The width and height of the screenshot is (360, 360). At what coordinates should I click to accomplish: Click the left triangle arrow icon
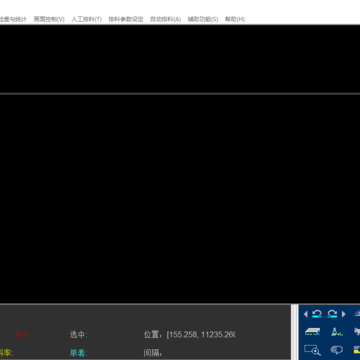[x=306, y=314]
